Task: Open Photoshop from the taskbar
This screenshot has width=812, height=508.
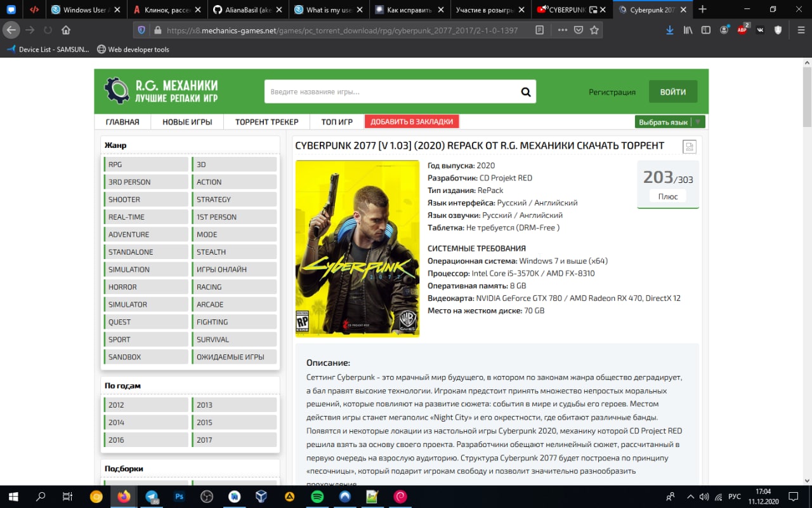Action: (x=180, y=497)
